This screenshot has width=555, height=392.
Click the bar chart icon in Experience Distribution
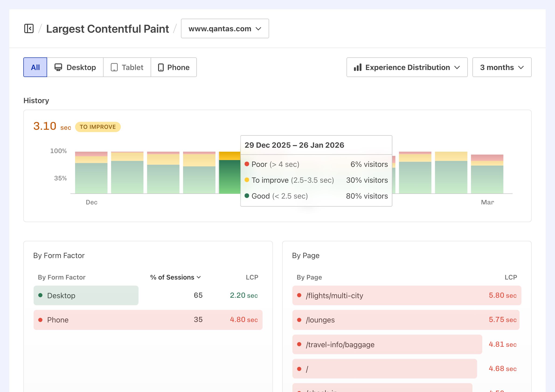tap(357, 67)
